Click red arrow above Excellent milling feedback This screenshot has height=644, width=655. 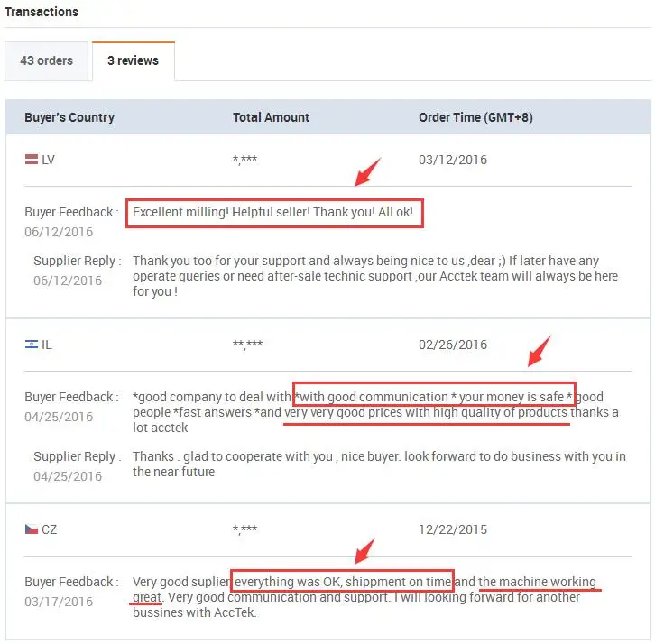pyautogui.click(x=367, y=171)
